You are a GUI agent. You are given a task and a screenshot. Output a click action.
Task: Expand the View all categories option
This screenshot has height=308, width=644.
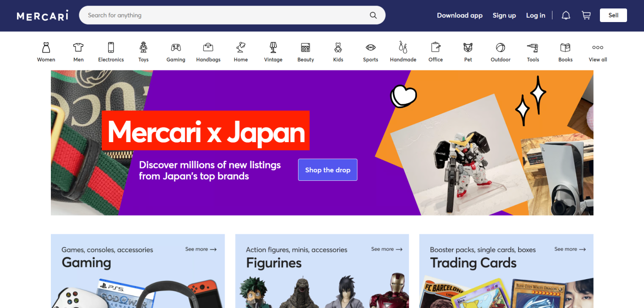click(597, 51)
